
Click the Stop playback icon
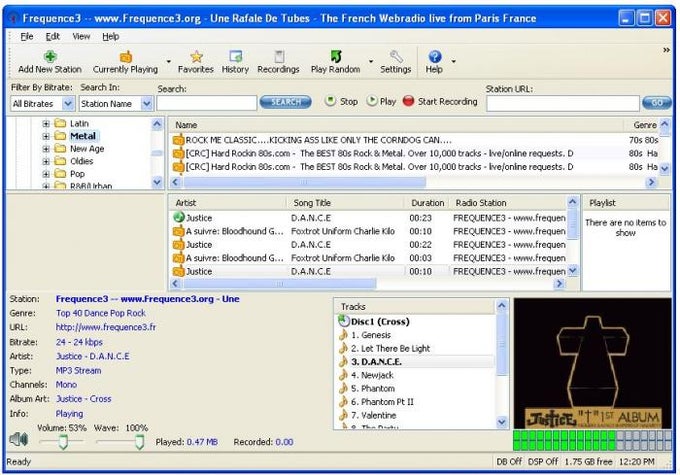pyautogui.click(x=330, y=101)
